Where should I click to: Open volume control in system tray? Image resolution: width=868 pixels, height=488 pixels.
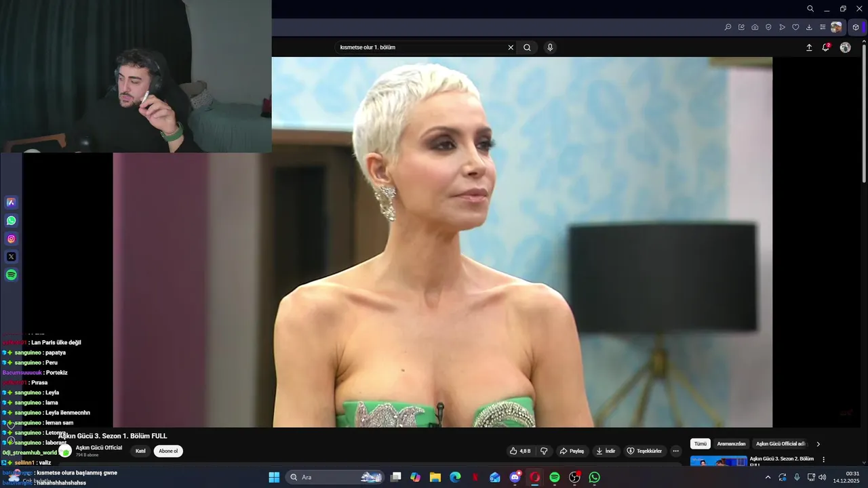click(823, 477)
